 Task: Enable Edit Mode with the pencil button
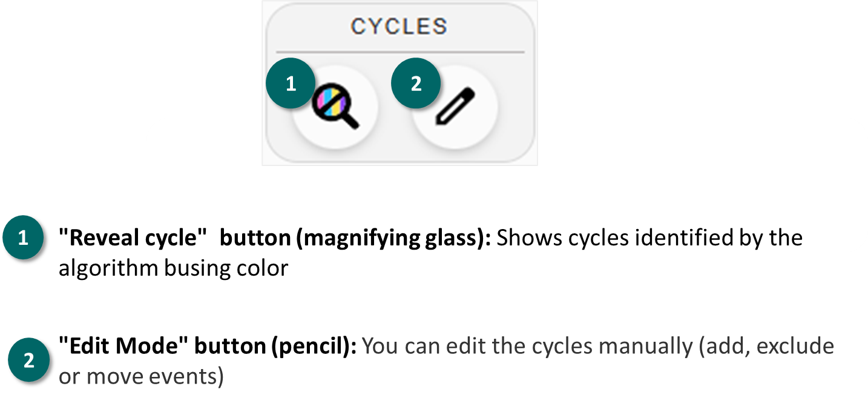point(455,108)
